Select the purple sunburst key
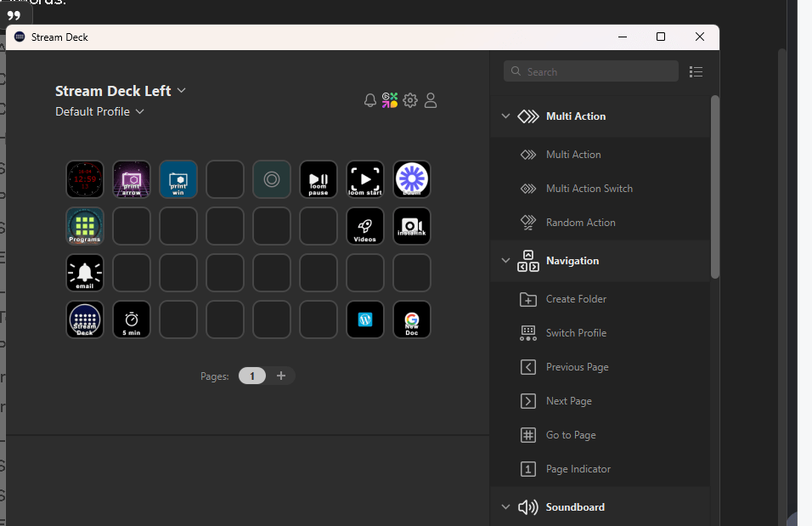Viewport: 812px width, 526px height. click(x=412, y=179)
